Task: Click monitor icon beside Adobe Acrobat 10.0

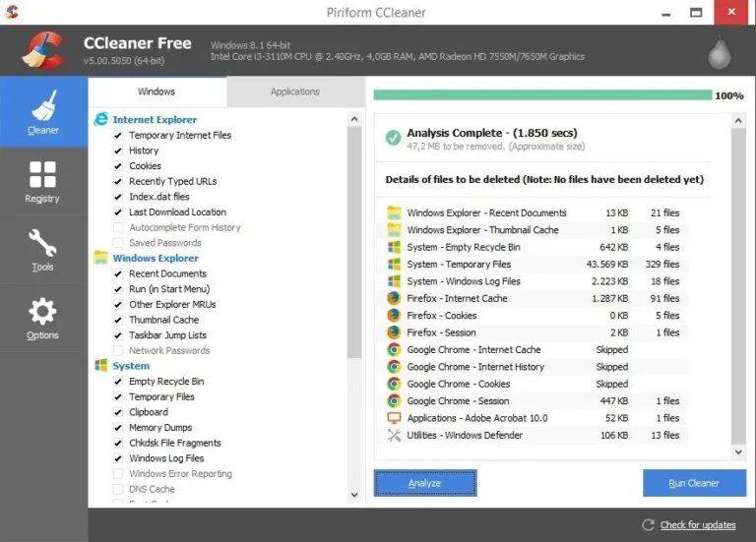Action: [394, 418]
